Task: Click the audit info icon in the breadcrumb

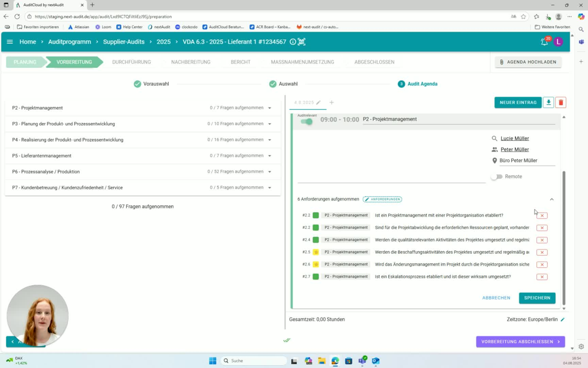Action: pos(293,42)
